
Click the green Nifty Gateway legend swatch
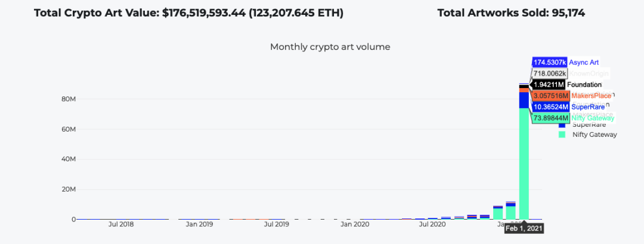pyautogui.click(x=562, y=134)
